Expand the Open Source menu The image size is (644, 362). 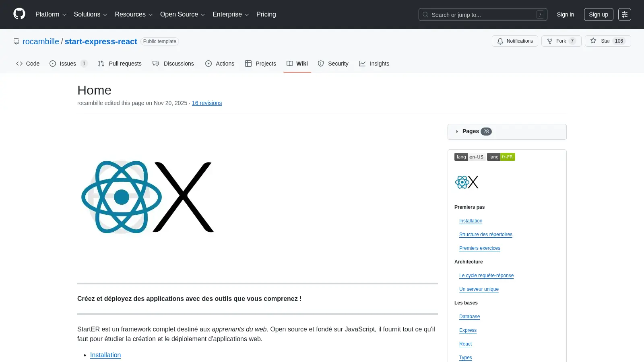coord(182,14)
